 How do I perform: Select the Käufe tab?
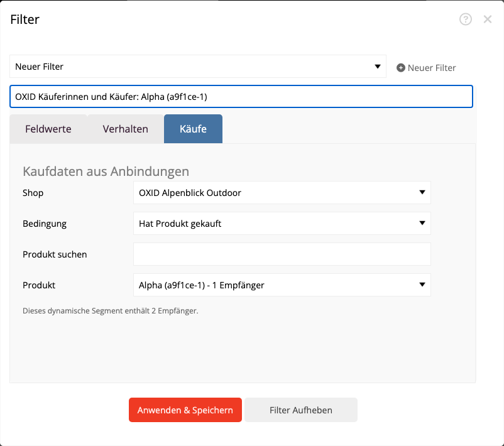[x=193, y=129]
